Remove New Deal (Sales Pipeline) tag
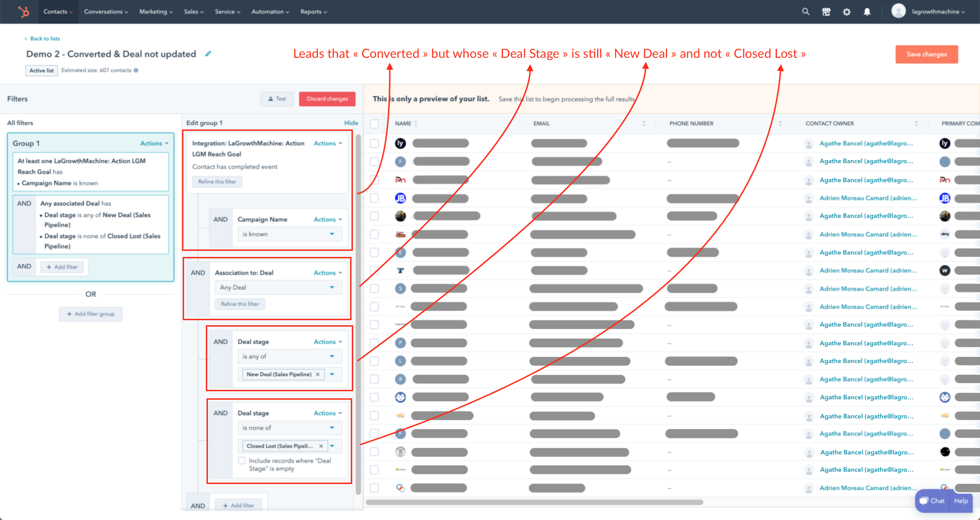Image resolution: width=980 pixels, height=520 pixels. click(x=318, y=375)
